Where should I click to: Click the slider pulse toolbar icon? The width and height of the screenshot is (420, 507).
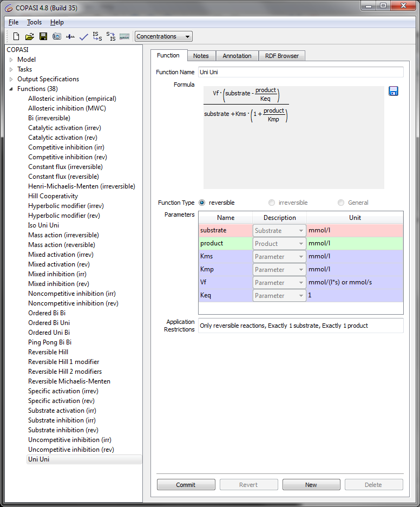70,37
